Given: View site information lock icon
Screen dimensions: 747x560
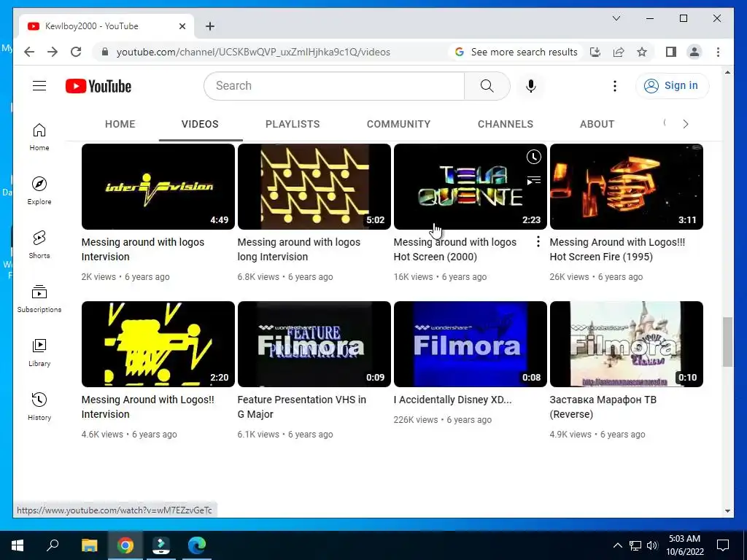Looking at the screenshot, I should tap(105, 52).
